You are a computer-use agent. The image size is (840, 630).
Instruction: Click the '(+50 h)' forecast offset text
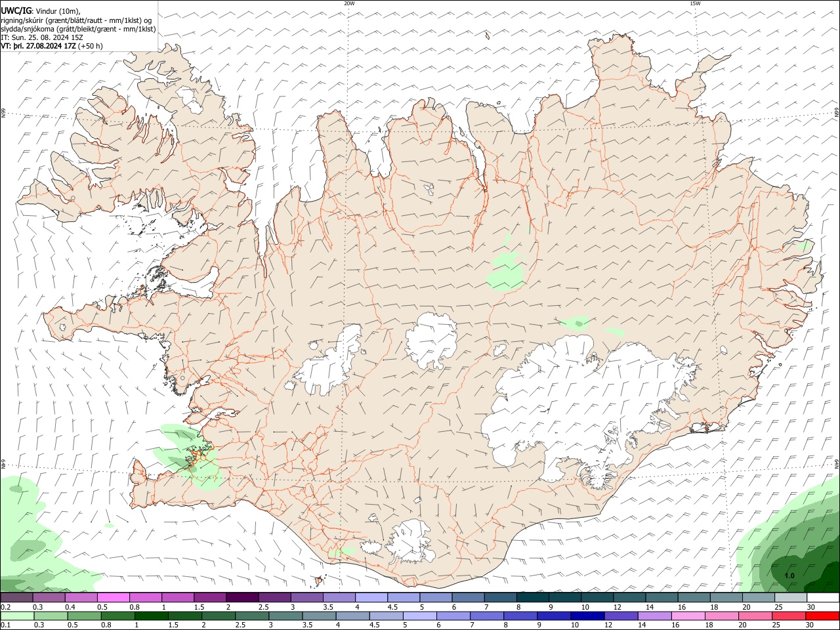point(91,46)
